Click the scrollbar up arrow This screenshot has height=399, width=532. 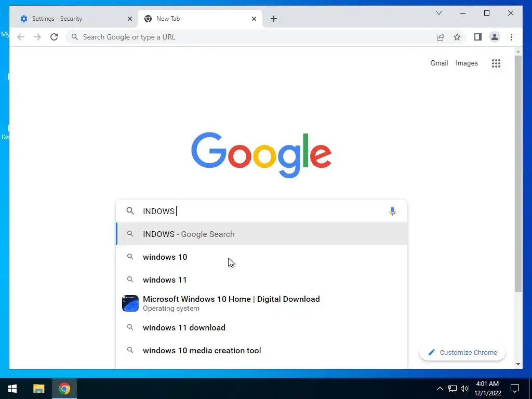518,51
